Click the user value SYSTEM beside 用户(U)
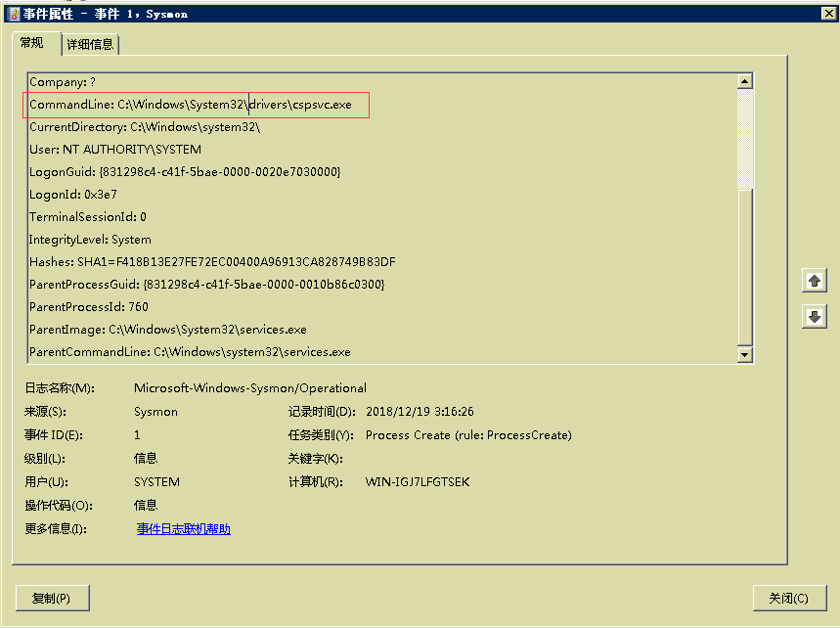 pos(157,481)
